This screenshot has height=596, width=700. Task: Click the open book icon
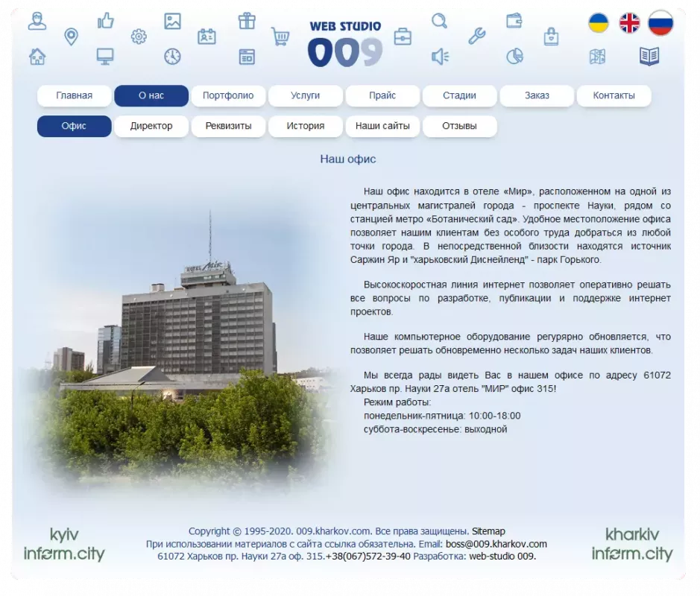(649, 56)
